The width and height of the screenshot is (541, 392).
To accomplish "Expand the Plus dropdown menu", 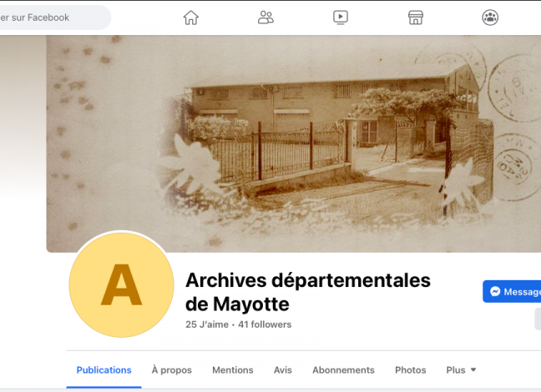I will (x=461, y=370).
